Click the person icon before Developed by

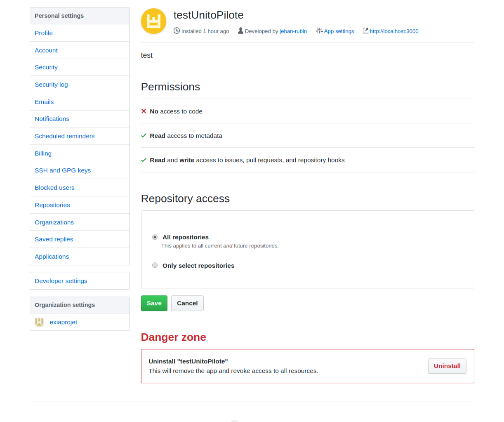click(240, 31)
